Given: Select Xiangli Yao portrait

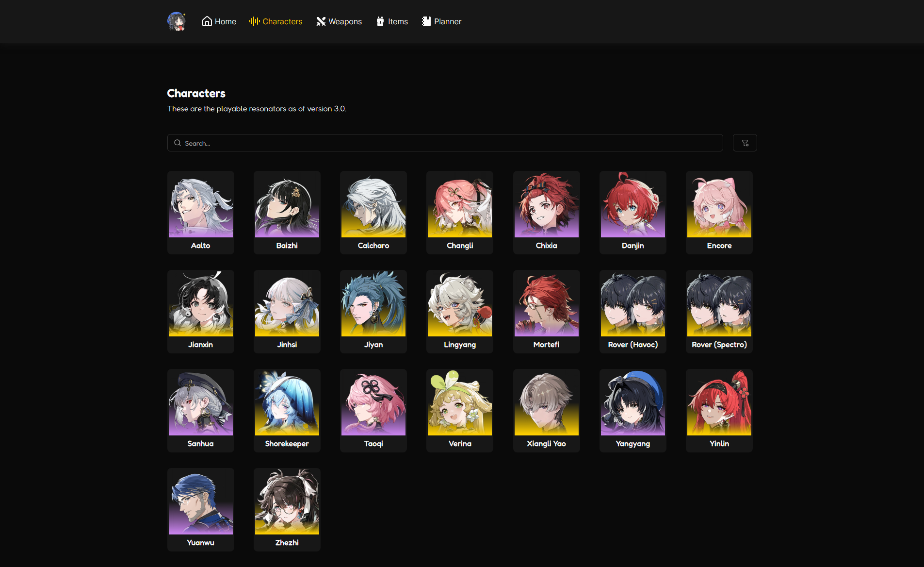Looking at the screenshot, I should (547, 402).
